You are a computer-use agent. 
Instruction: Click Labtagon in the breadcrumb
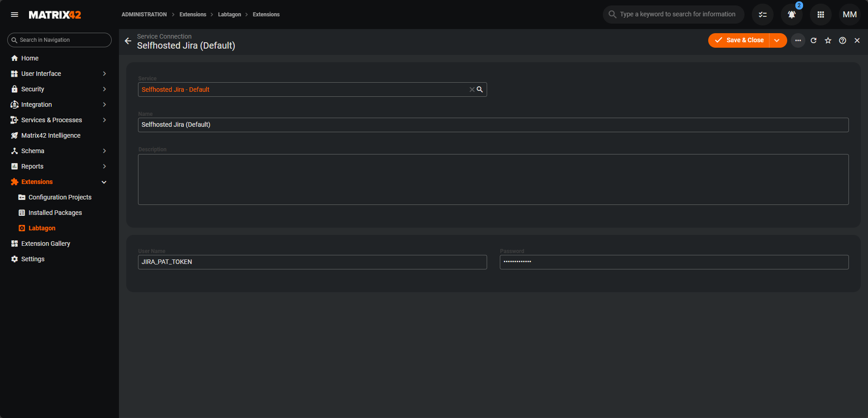coord(229,15)
